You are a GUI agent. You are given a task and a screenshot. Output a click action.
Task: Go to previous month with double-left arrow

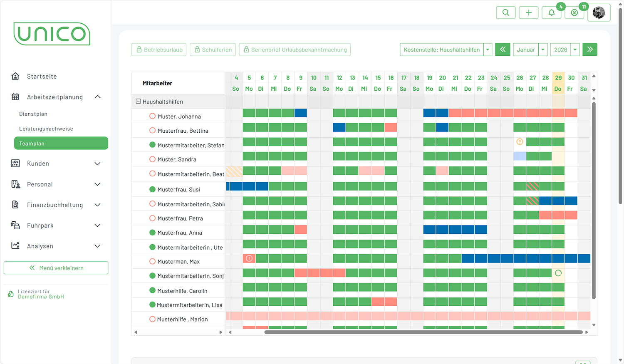[503, 50]
